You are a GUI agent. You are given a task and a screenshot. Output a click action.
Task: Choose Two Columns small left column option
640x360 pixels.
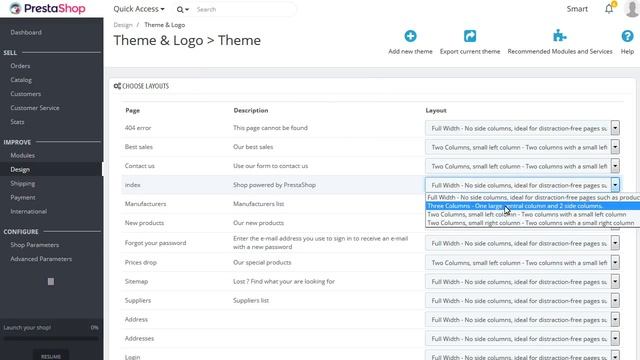tap(533, 214)
